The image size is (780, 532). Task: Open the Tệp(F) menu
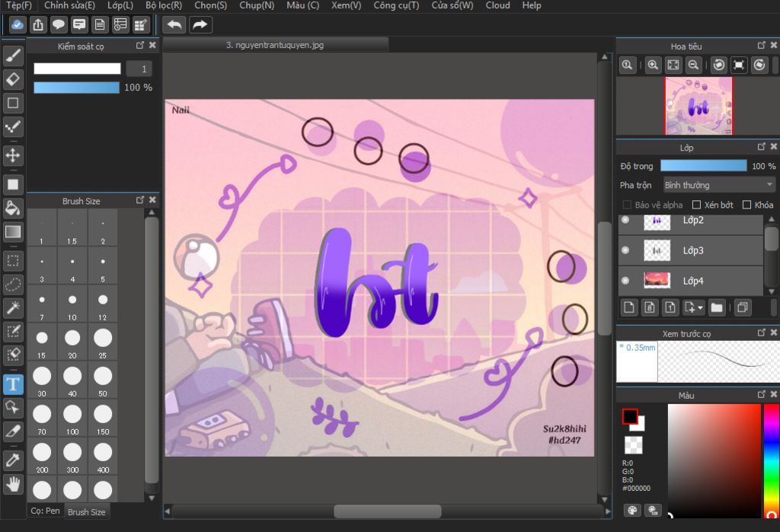point(19,5)
